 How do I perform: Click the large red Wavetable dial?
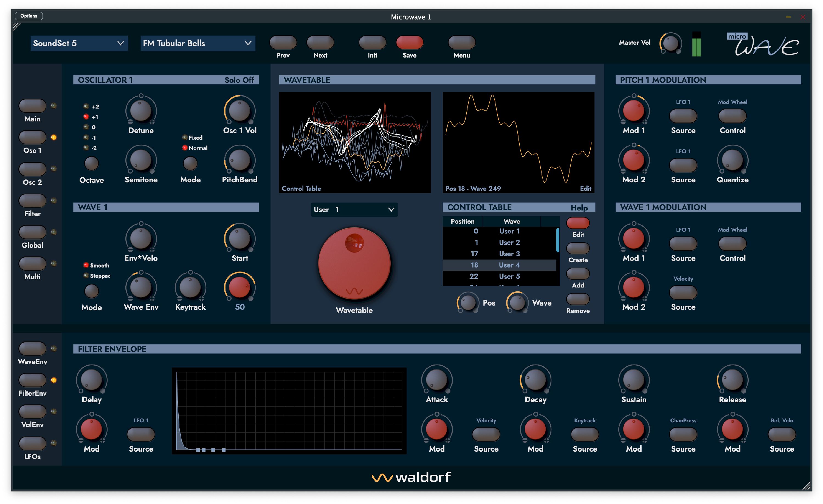pyautogui.click(x=354, y=263)
